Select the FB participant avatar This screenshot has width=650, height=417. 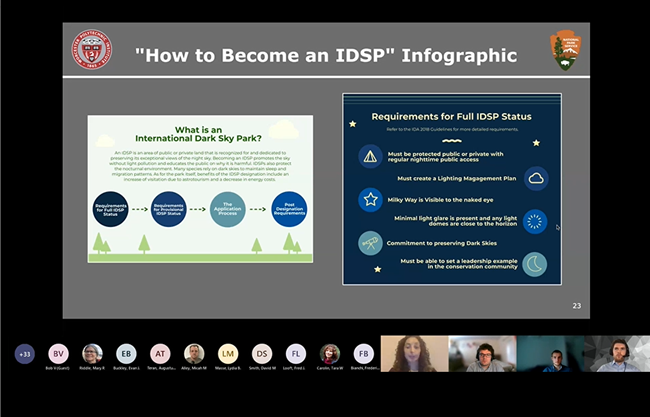(364, 353)
